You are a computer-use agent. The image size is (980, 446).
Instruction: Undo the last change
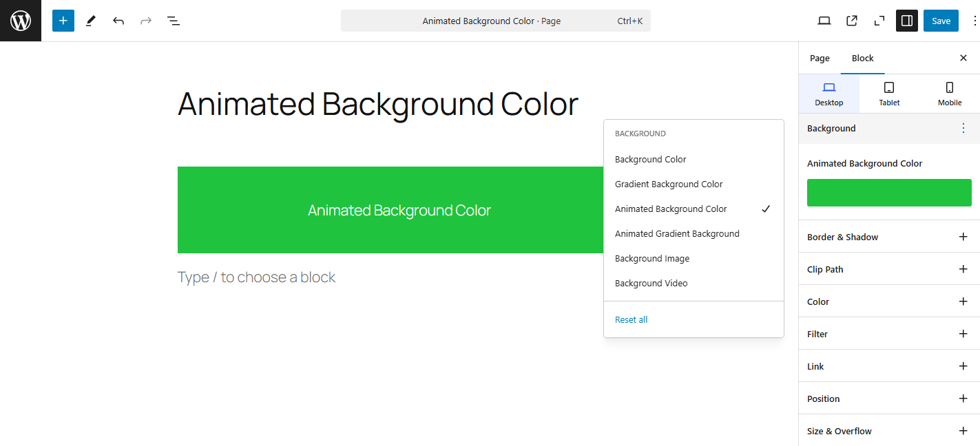tap(118, 21)
